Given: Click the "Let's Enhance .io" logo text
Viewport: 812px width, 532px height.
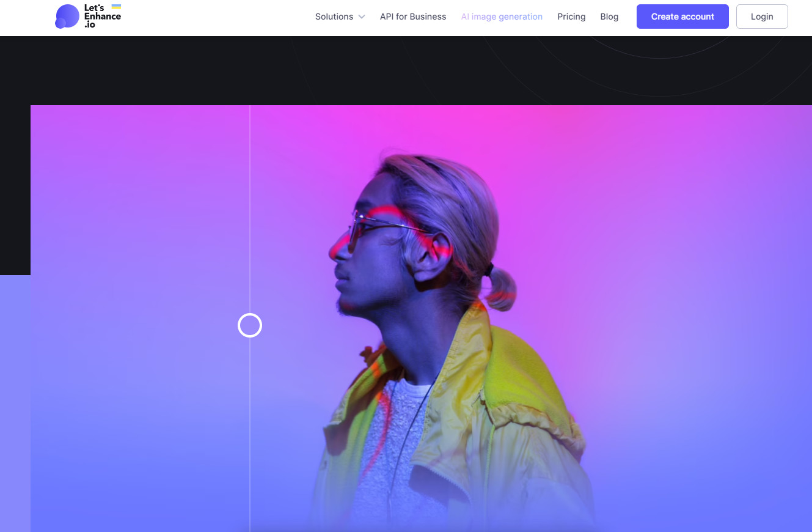Looking at the screenshot, I should coord(102,17).
